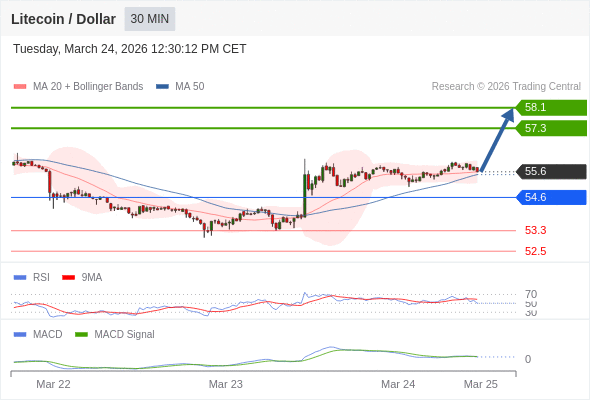Click the Mar 23 date axis label
This screenshot has width=590, height=400.
226,384
